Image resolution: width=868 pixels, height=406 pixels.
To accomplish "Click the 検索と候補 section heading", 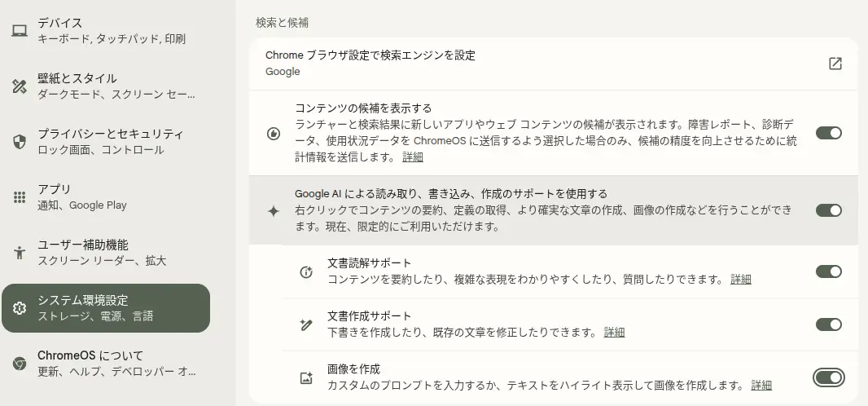I will [x=282, y=23].
